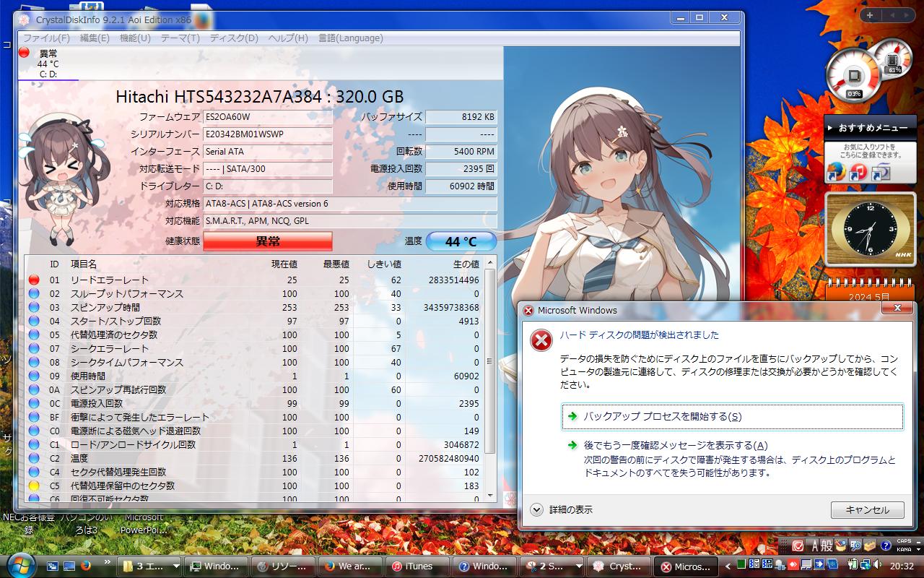
Task: Click the third shortcut icon in the おすすめメニュー gadget
Action: 881,172
